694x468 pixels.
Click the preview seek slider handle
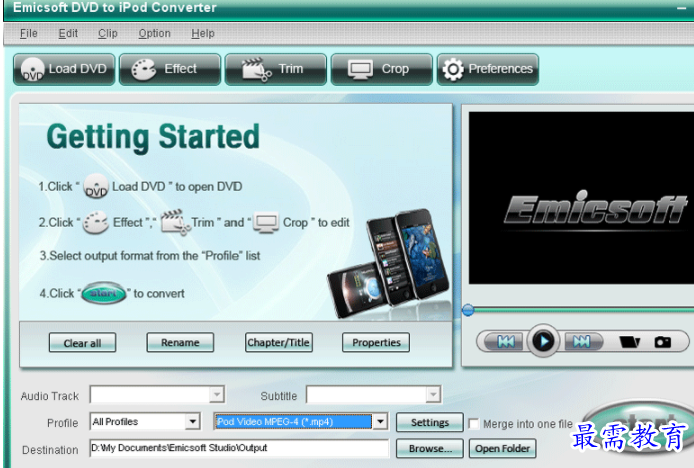pos(468,310)
